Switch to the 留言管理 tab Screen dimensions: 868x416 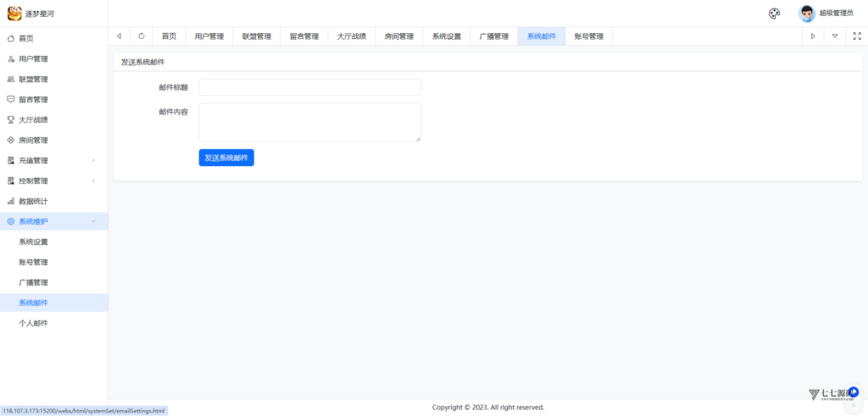click(304, 36)
